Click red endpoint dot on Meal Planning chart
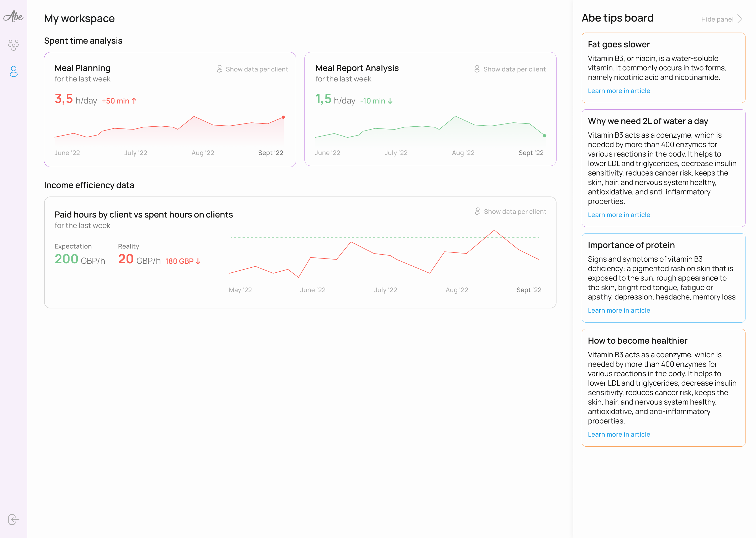 coord(283,117)
